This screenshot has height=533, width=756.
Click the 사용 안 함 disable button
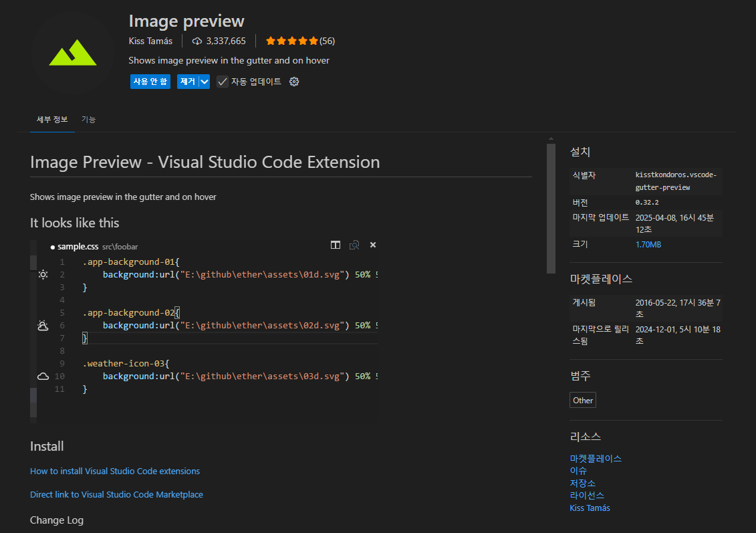click(150, 82)
